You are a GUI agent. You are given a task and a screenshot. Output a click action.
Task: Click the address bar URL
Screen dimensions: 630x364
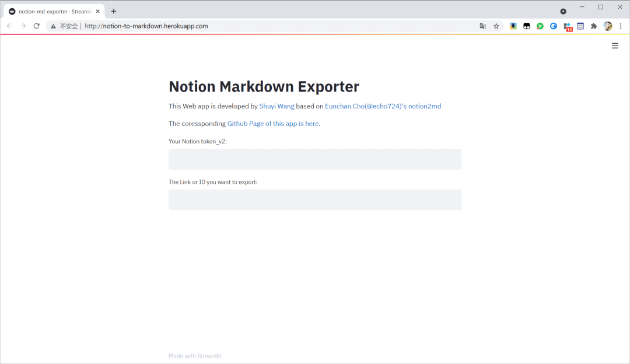146,26
